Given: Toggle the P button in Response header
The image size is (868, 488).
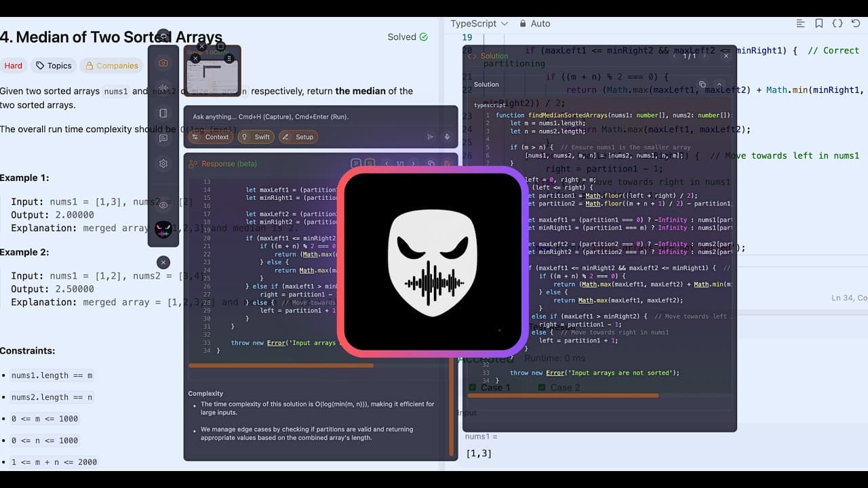Looking at the screenshot, I should [355, 163].
